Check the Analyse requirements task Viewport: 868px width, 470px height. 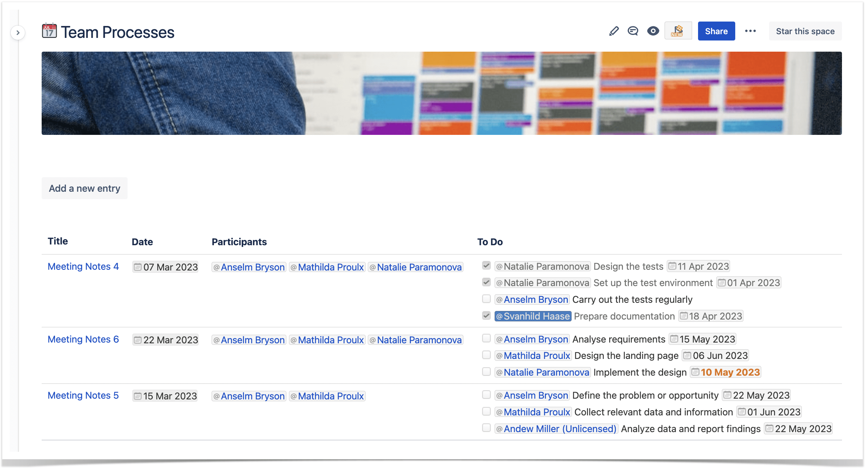pyautogui.click(x=486, y=338)
